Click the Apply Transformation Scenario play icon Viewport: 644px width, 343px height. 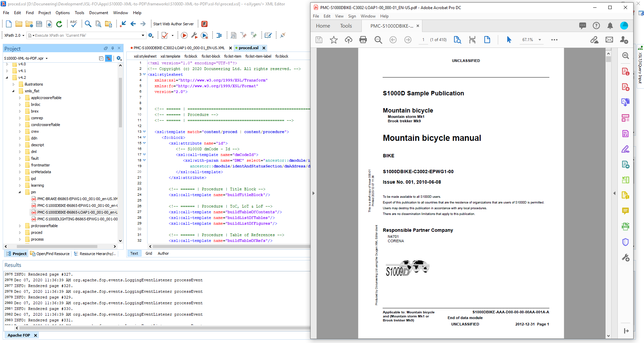pyautogui.click(x=184, y=35)
